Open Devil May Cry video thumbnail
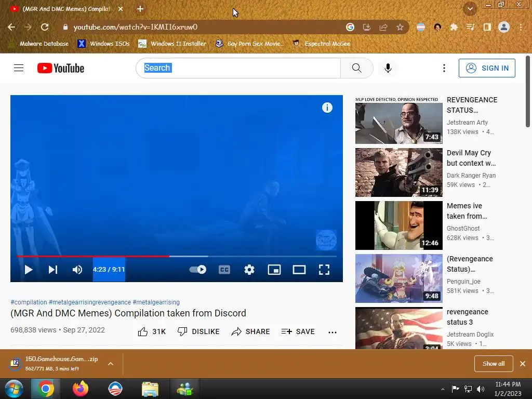The width and height of the screenshot is (532, 399). click(398, 172)
